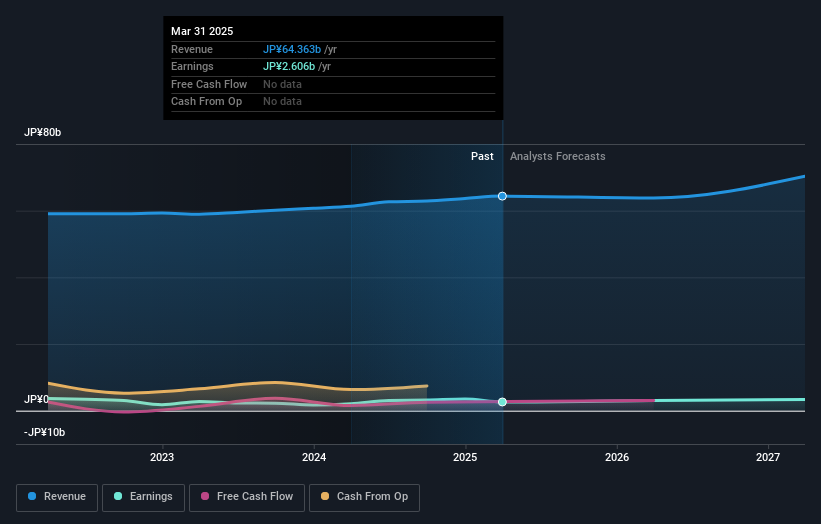
Task: Click the pink Free Cash Flow legend dot
Action: [205, 496]
